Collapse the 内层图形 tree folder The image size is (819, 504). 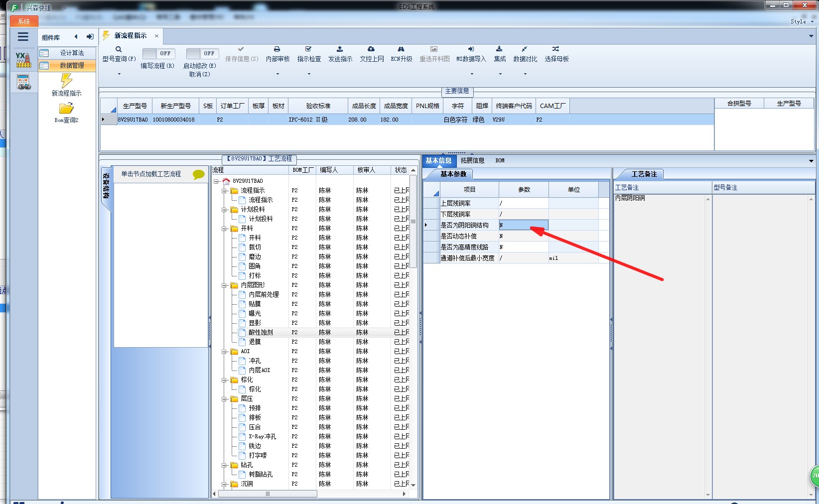(x=225, y=285)
